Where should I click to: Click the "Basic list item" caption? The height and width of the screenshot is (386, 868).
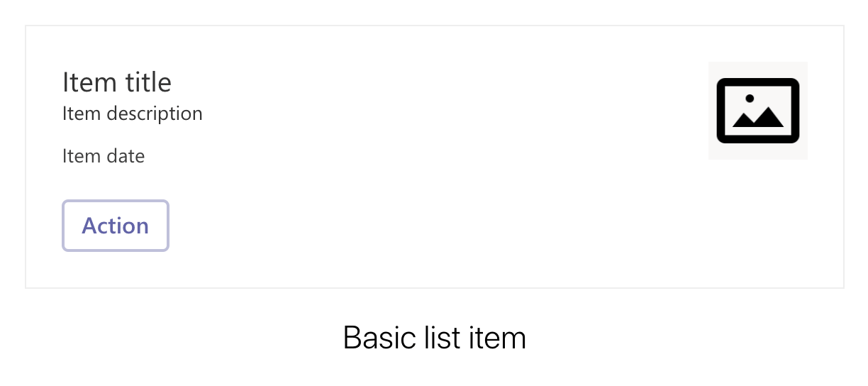click(x=434, y=338)
